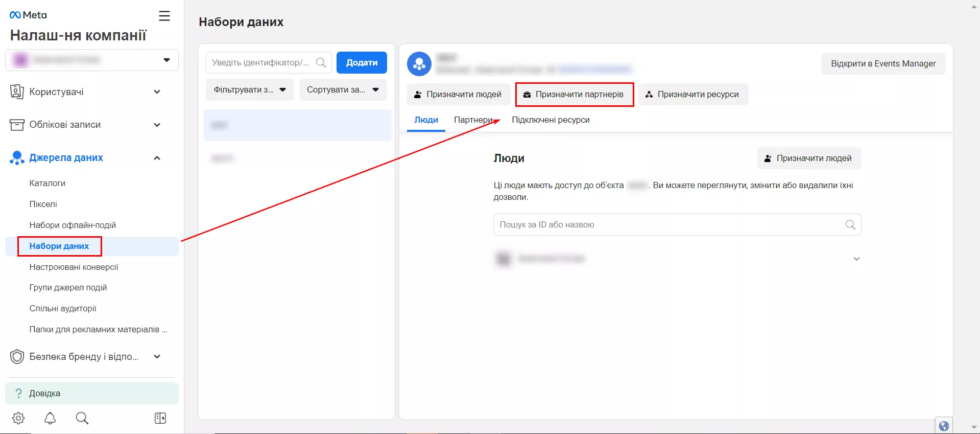Click the Accounts section archive icon
Viewport: 980px width, 434px height.
click(17, 125)
